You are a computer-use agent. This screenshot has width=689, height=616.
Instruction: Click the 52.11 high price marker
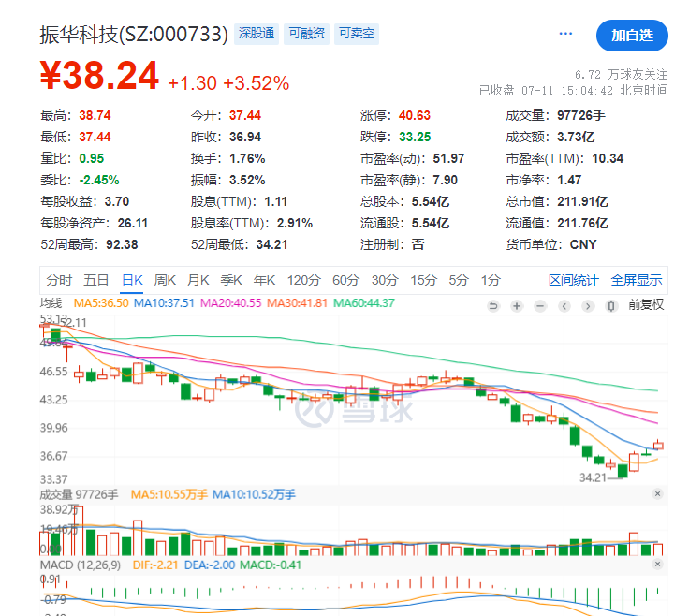tap(74, 323)
